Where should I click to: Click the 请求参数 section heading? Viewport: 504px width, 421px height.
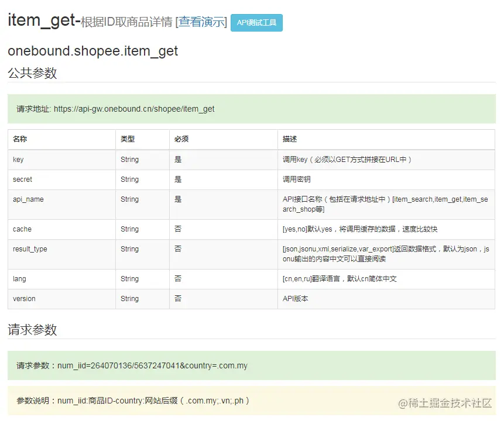32,329
